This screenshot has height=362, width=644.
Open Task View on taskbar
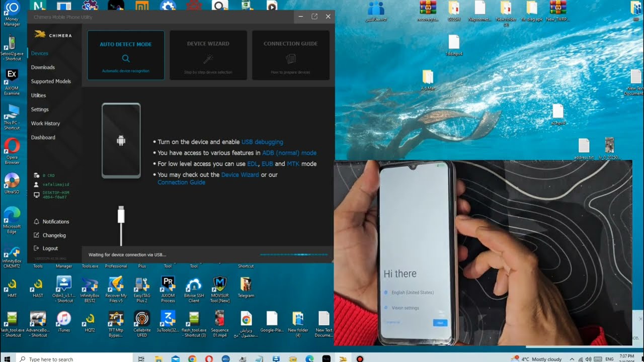[141, 358]
